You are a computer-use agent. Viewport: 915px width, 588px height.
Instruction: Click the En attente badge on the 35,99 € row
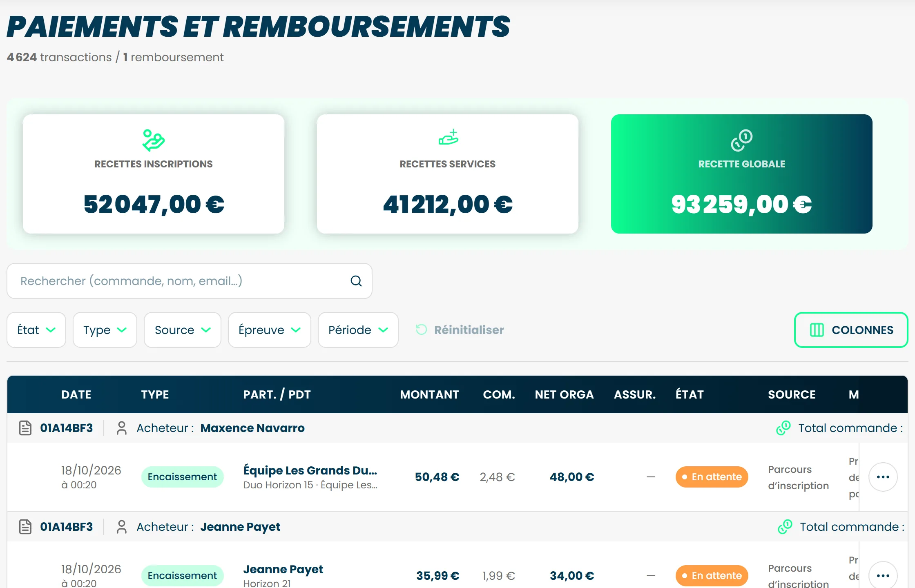coord(712,576)
